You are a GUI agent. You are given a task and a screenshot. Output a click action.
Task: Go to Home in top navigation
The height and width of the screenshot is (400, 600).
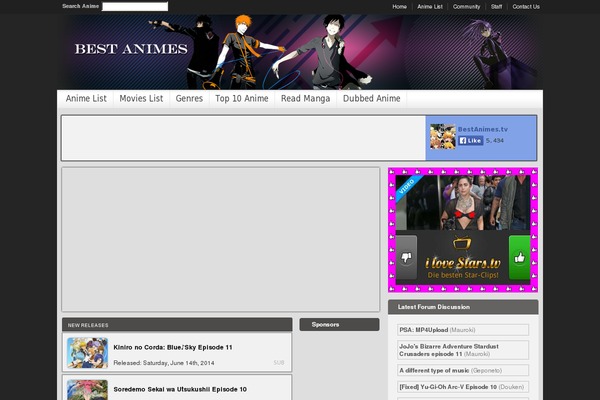click(x=399, y=7)
